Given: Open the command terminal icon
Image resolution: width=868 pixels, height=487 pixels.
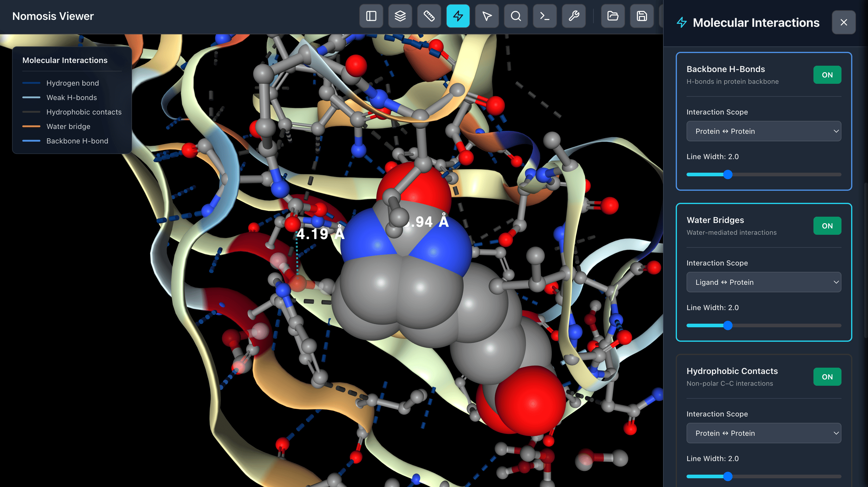Looking at the screenshot, I should (x=545, y=16).
